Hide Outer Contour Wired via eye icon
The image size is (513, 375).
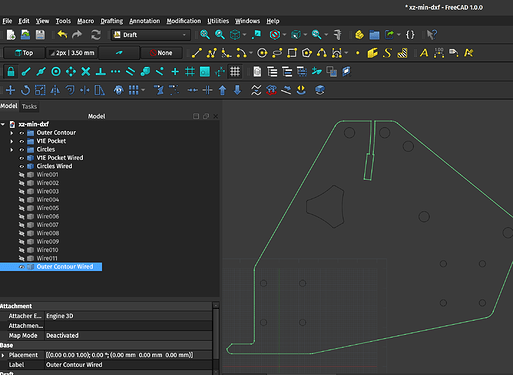22,267
